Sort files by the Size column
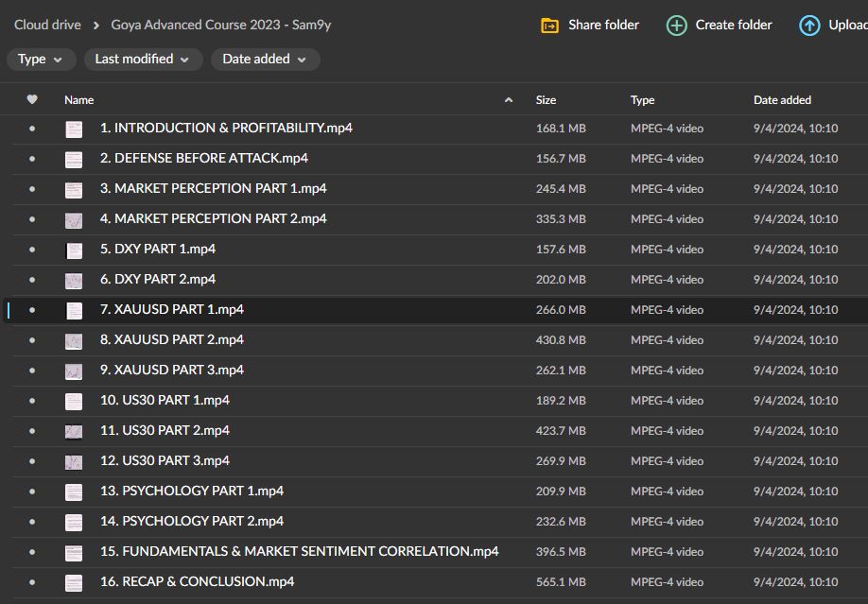 (546, 99)
